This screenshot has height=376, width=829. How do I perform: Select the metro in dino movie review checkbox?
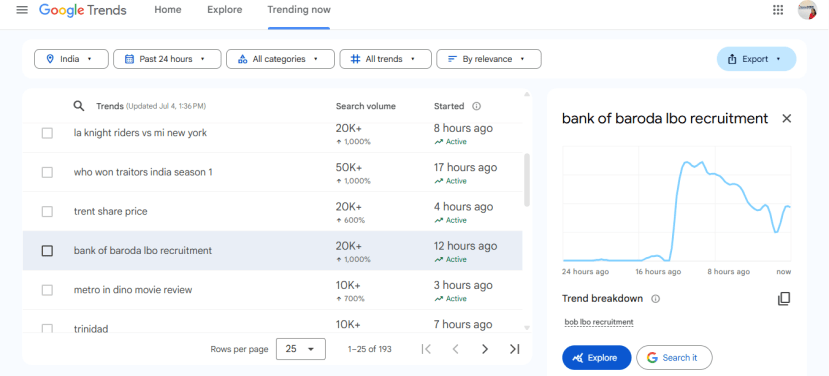tap(47, 290)
